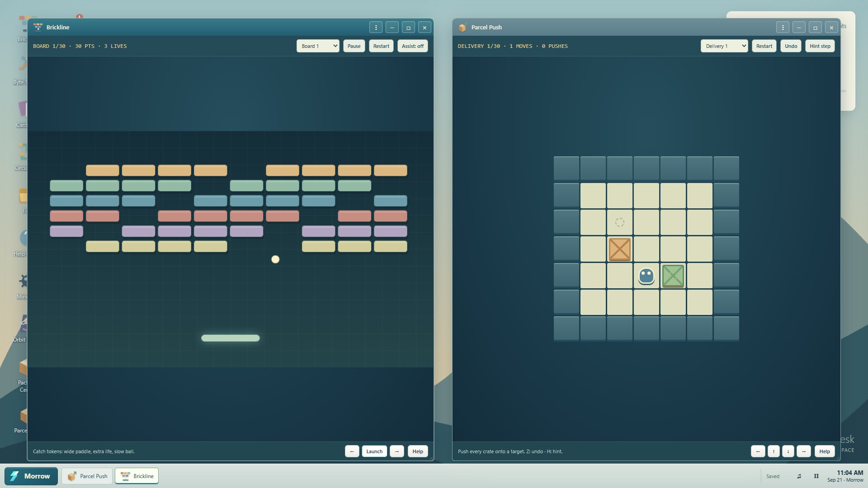Open Brickline Help
Screen dimensions: 868x488
click(x=417, y=451)
